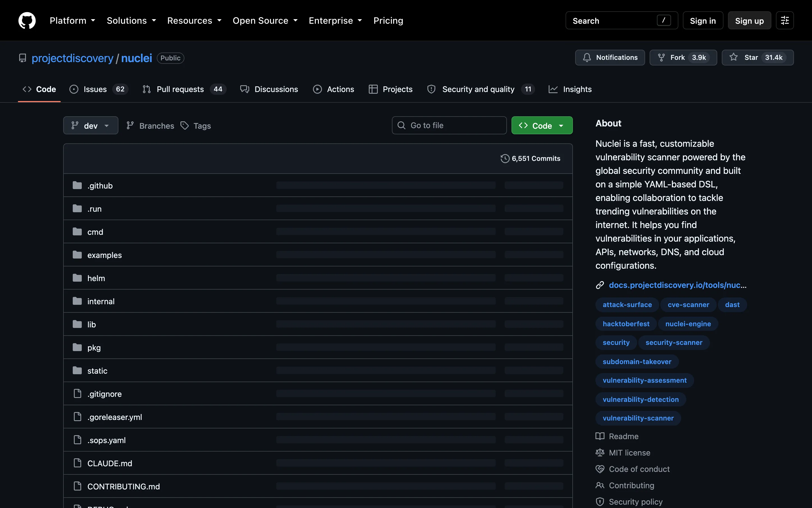The height and width of the screenshot is (508, 812).
Task: Click the Notifications bell button
Action: click(x=610, y=58)
